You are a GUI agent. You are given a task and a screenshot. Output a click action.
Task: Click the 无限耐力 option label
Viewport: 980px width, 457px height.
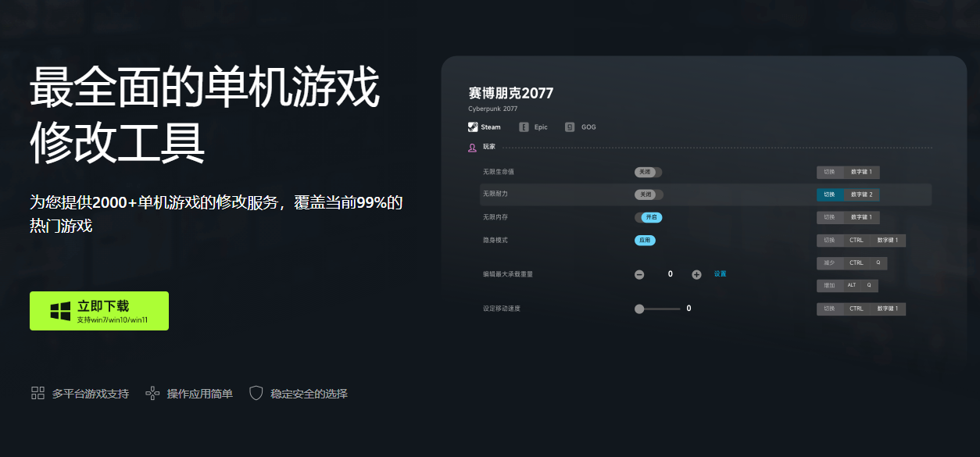(x=495, y=194)
